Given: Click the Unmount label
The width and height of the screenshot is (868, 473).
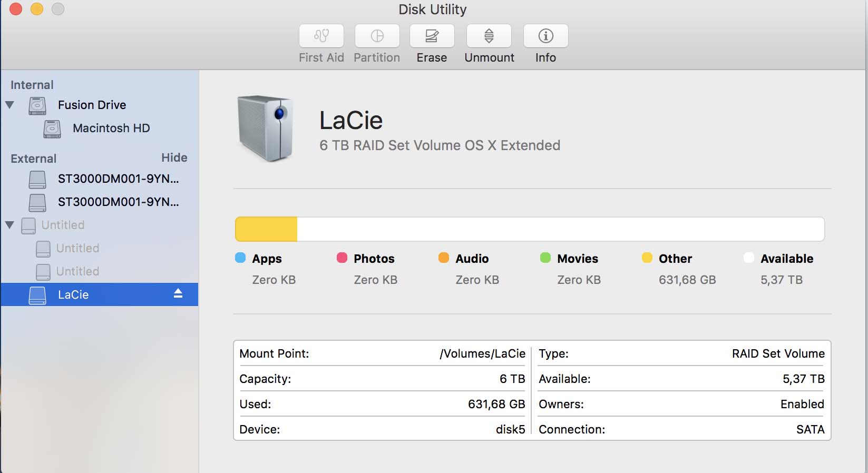Looking at the screenshot, I should tap(489, 57).
